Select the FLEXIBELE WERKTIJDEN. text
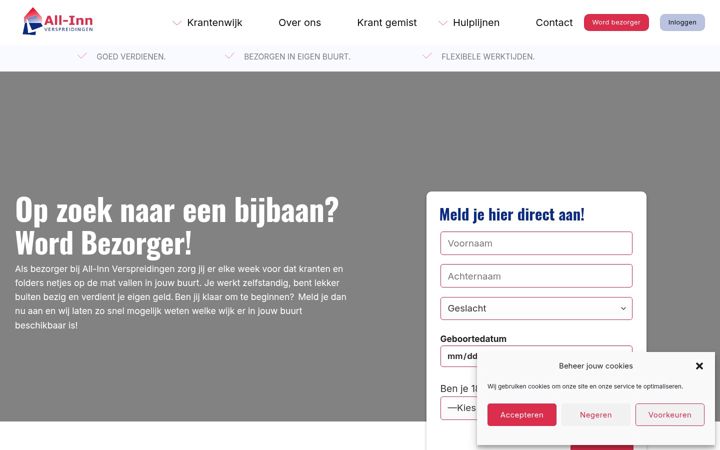The height and width of the screenshot is (450, 720). (x=488, y=57)
